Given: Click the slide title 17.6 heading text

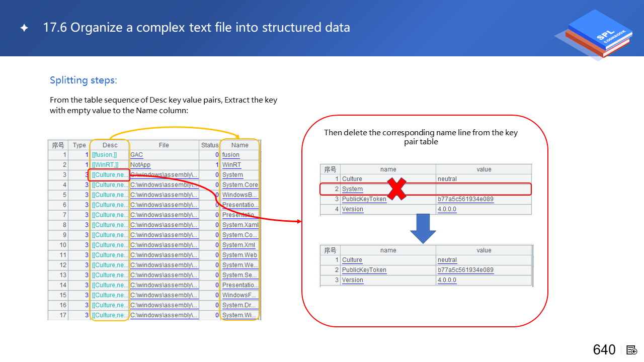Looking at the screenshot, I should point(196,28).
